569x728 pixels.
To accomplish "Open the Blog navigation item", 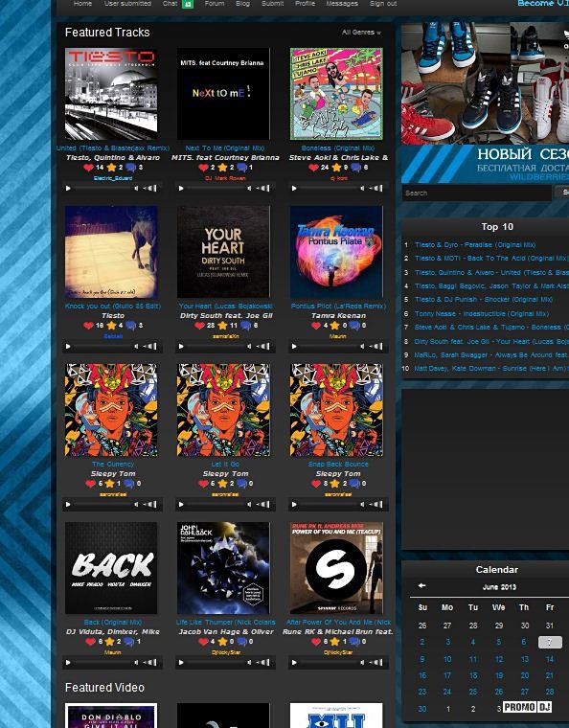I will (x=242, y=3).
